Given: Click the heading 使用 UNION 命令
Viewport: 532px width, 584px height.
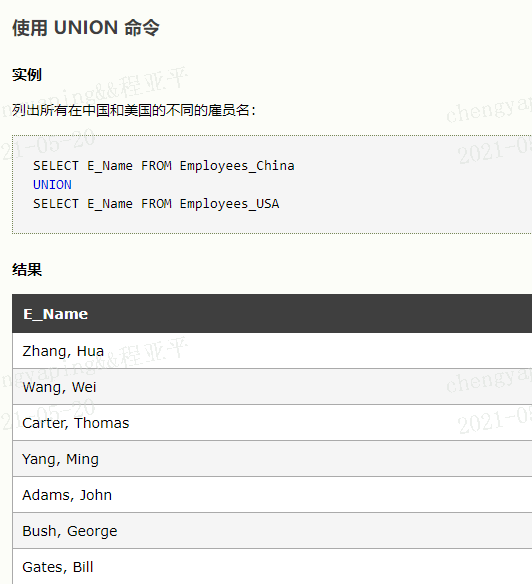Looking at the screenshot, I should click(86, 28).
